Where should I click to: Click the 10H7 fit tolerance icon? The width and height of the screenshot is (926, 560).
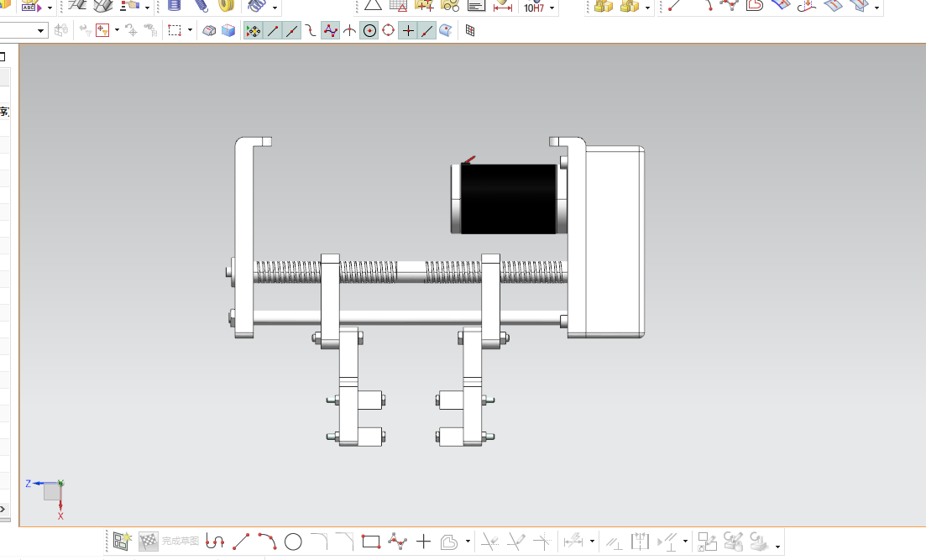coord(534,7)
